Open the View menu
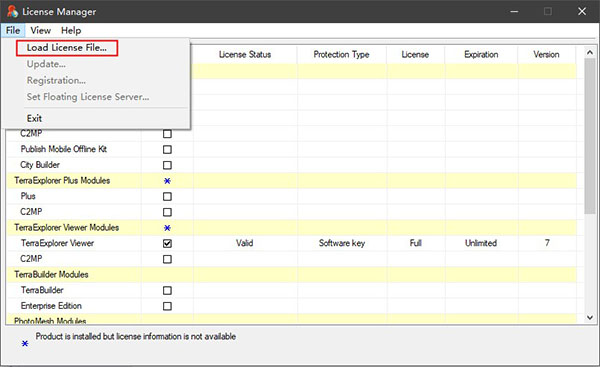600x367 pixels. (x=41, y=30)
